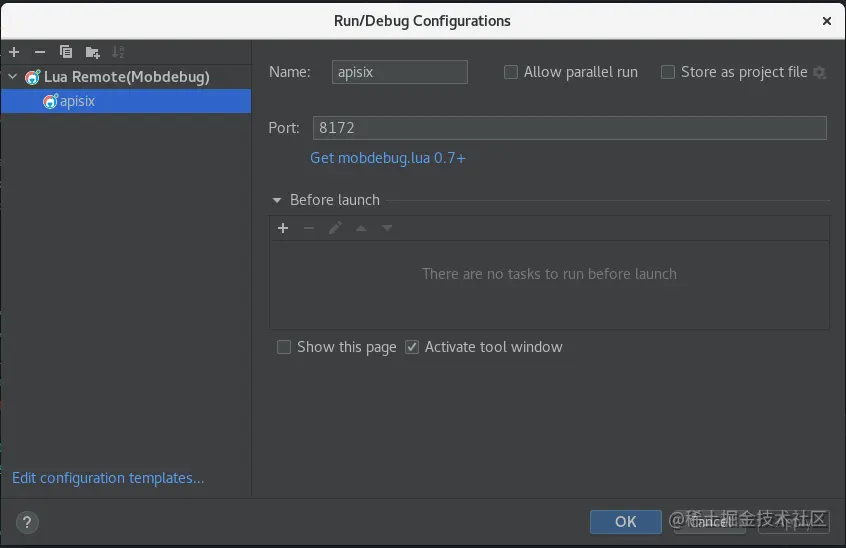Enable Store as project file
Viewport: 846px width, 548px height.
(667, 72)
